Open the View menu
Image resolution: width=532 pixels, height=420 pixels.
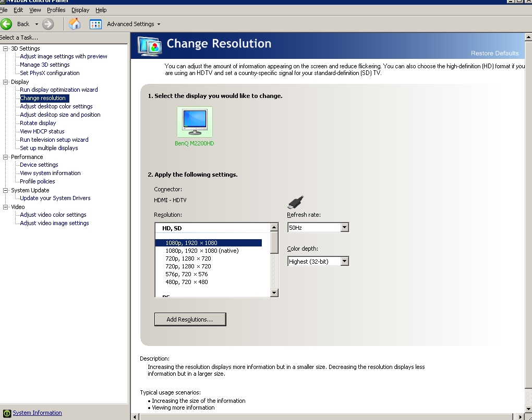pos(35,10)
